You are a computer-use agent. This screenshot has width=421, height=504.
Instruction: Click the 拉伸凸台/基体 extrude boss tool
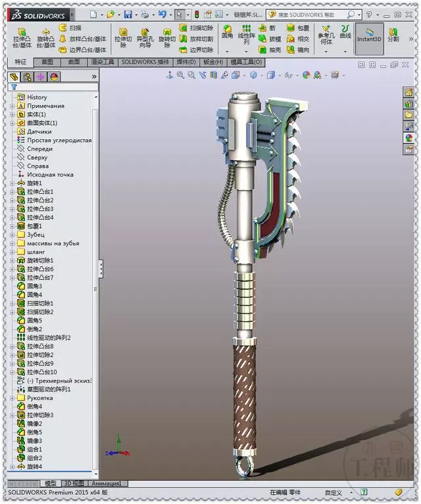(22, 38)
